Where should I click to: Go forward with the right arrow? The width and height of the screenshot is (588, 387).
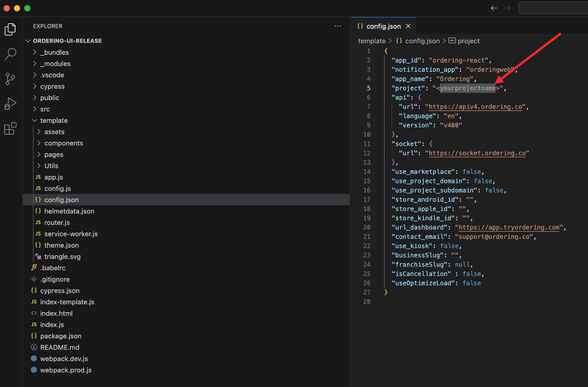(x=508, y=8)
